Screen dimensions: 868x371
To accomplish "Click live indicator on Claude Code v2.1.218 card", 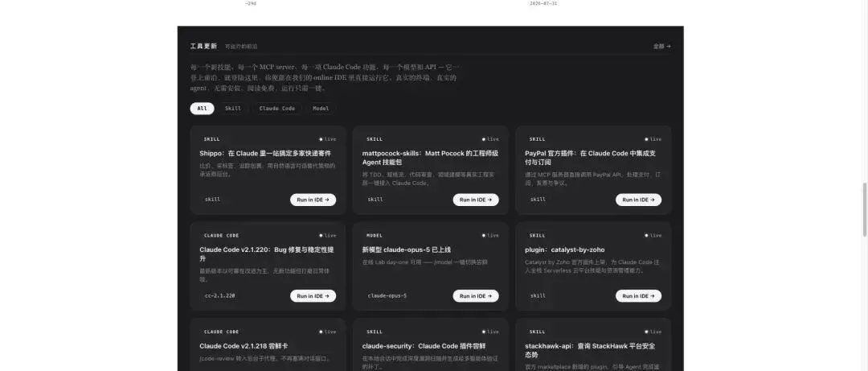I will pyautogui.click(x=328, y=332).
